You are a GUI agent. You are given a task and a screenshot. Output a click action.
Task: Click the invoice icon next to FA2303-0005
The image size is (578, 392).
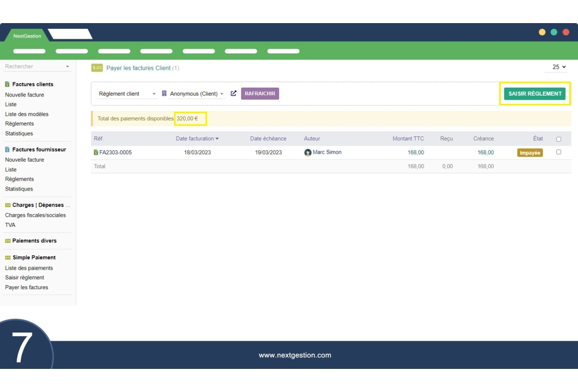(x=96, y=152)
